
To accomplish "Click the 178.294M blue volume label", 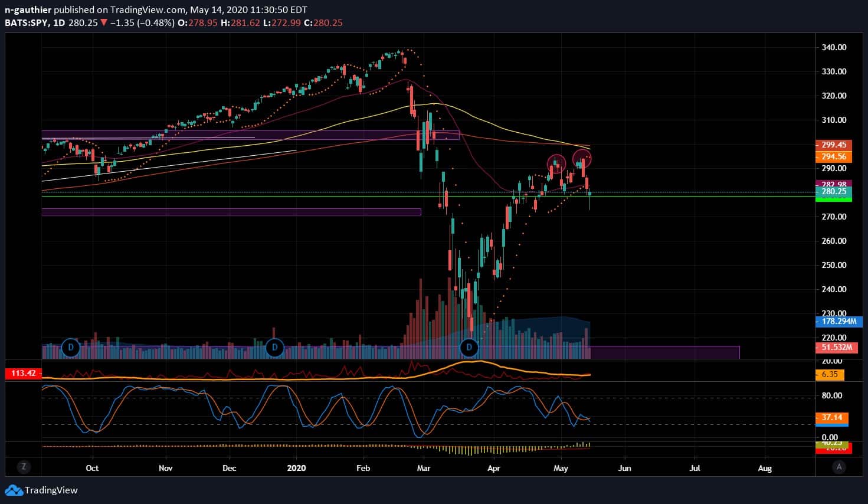I will 838,322.
